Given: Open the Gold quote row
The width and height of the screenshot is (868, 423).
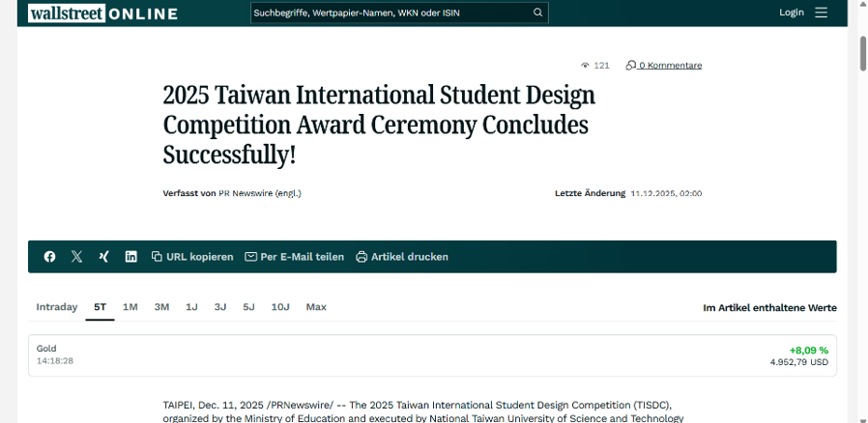Looking at the screenshot, I should (x=432, y=354).
